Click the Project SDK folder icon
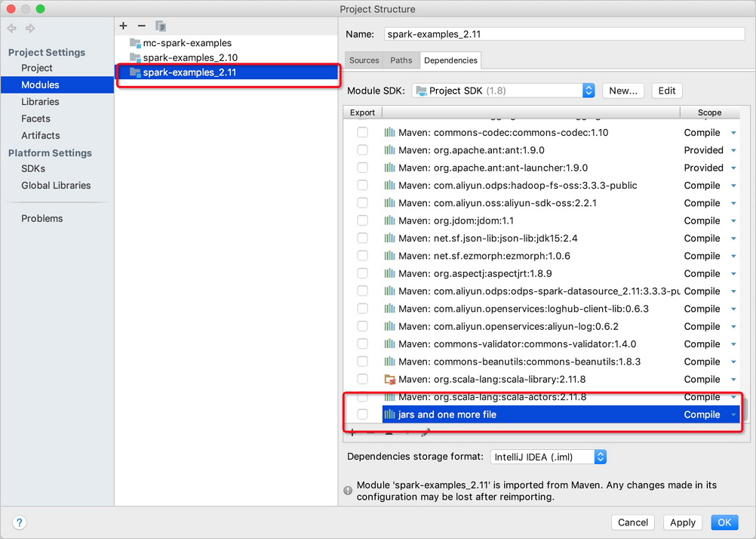This screenshot has height=539, width=756. (422, 91)
